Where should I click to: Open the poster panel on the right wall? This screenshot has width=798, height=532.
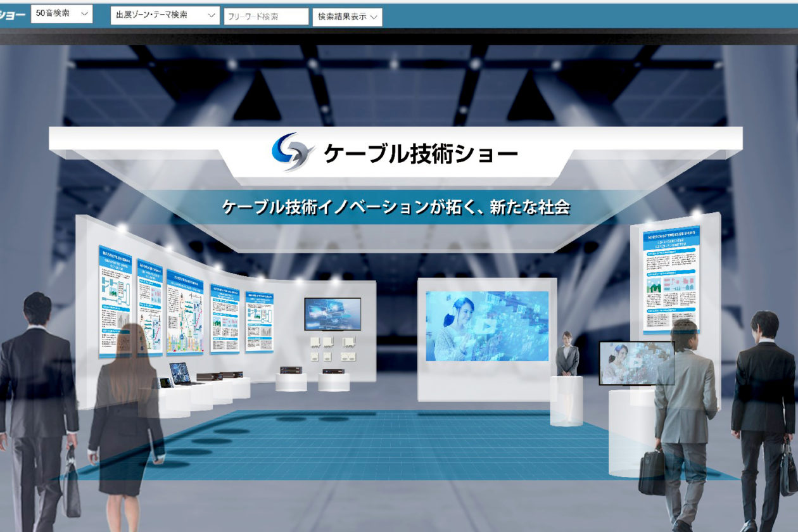(x=671, y=279)
